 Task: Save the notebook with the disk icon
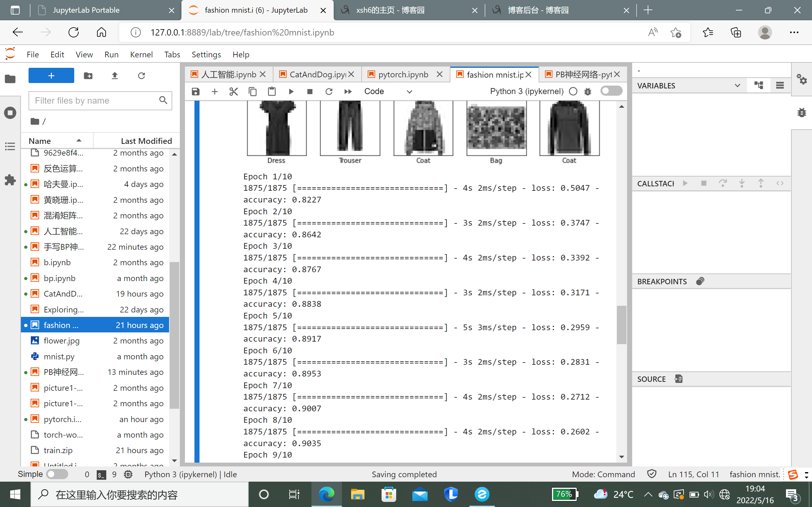196,92
